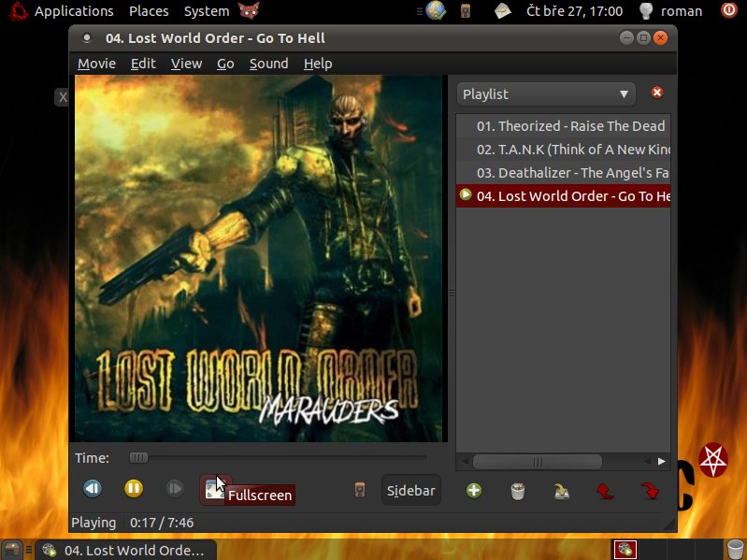Viewport: 747px width, 560px height.
Task: Open the Help menu
Action: point(318,64)
